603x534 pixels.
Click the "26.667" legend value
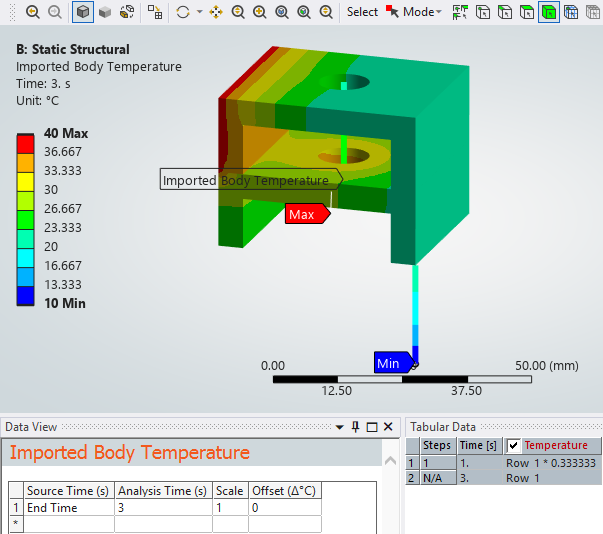click(x=63, y=209)
